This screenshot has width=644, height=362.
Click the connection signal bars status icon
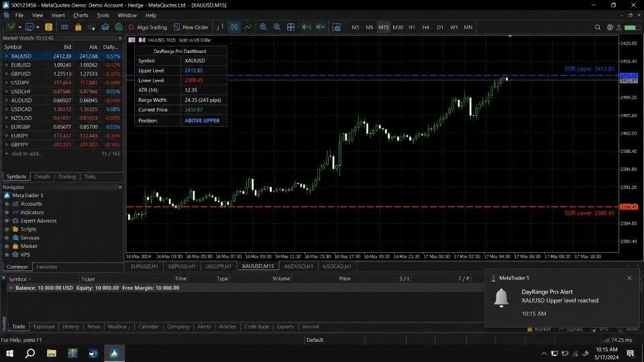pos(606,340)
